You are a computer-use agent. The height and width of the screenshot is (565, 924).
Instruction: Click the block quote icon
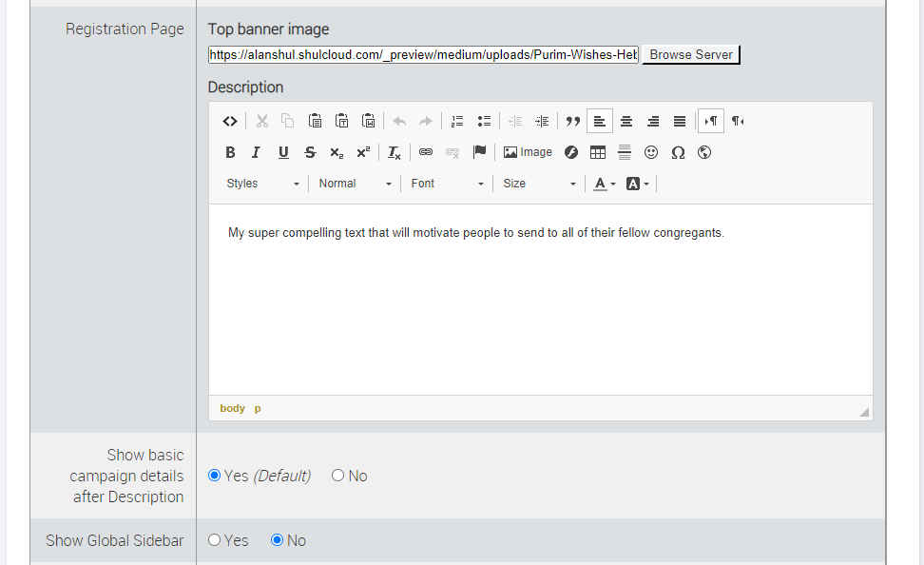(x=573, y=121)
